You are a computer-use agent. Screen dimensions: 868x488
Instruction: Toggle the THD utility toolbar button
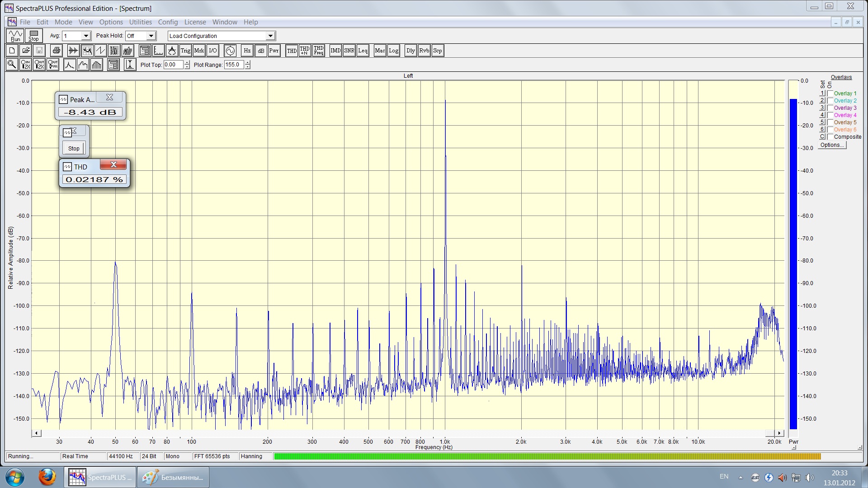292,51
